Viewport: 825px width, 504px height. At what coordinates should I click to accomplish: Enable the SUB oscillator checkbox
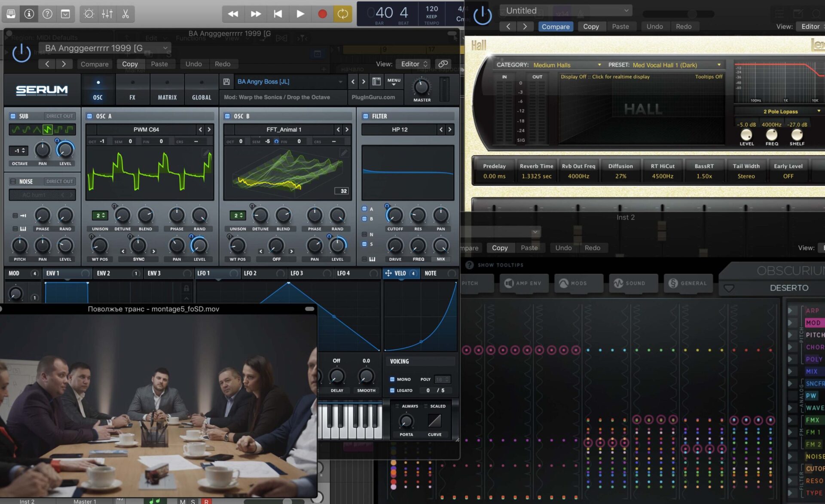pos(13,116)
